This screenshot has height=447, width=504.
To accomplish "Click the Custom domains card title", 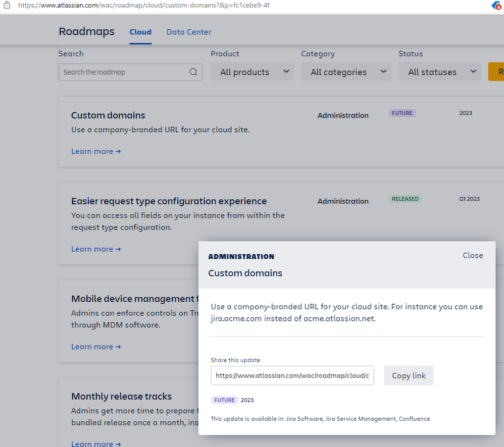I will point(108,116).
